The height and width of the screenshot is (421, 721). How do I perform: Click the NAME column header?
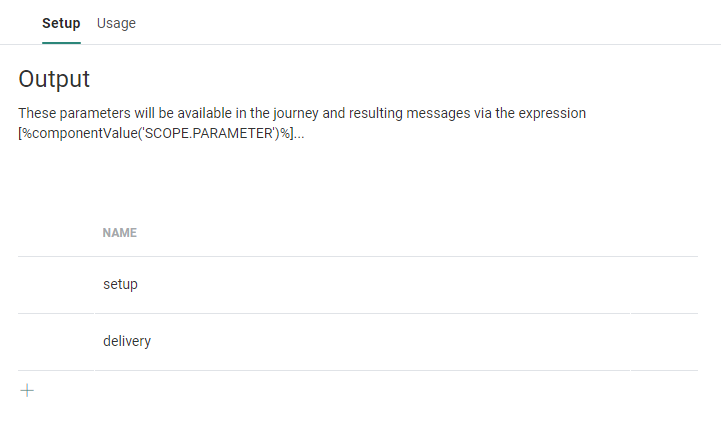[x=119, y=233]
